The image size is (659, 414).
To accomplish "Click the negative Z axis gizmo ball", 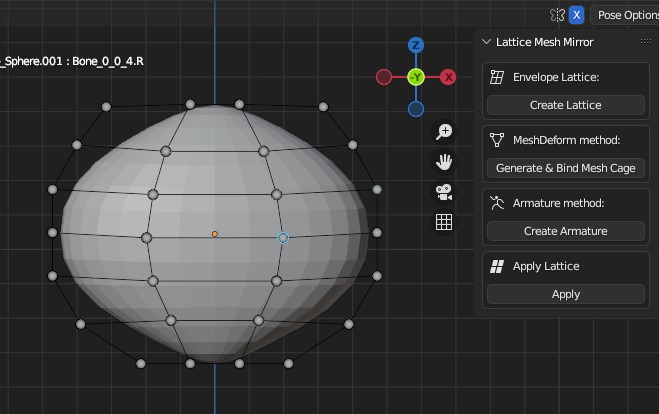I will point(416,109).
